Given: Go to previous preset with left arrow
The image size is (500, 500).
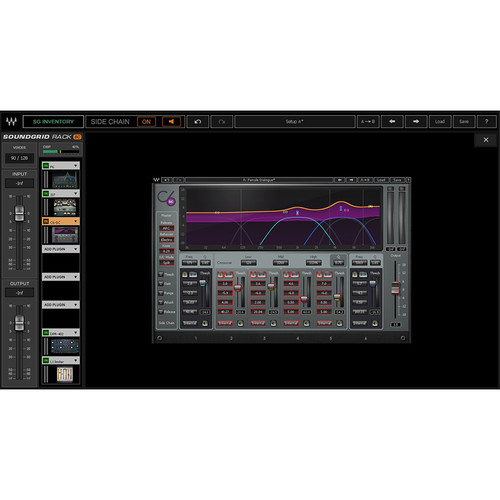Looking at the screenshot, I should pos(392,122).
